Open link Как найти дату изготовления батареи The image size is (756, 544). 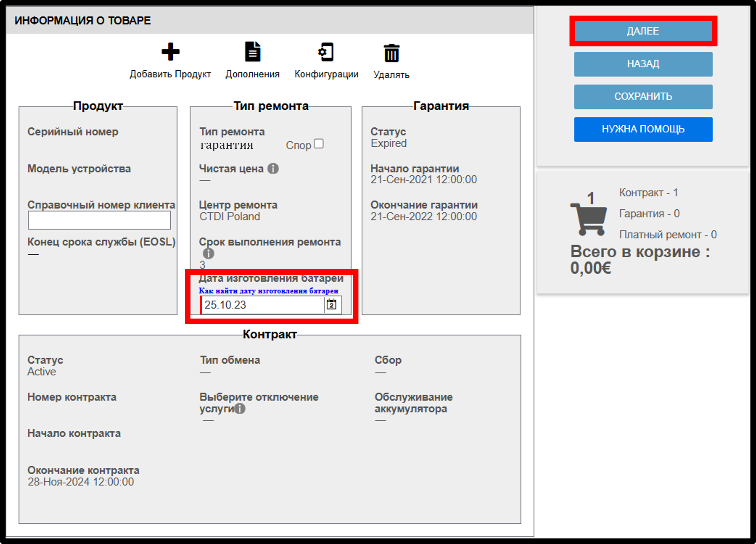coord(268,291)
